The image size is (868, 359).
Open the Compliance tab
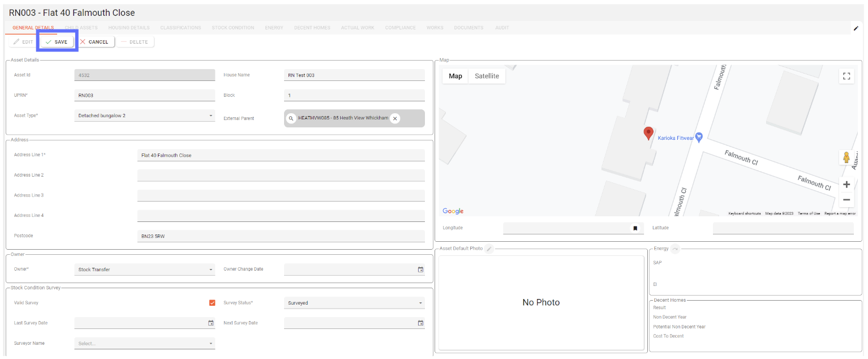[x=400, y=28]
